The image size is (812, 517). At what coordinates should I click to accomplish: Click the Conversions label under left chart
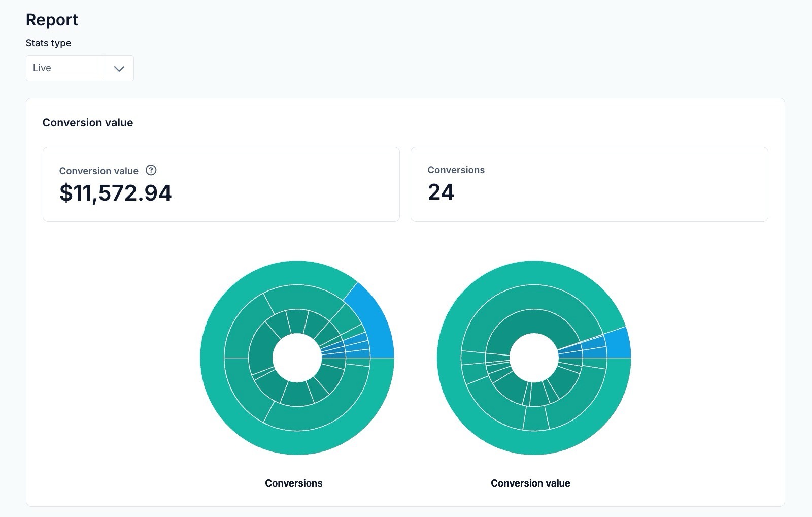click(293, 483)
